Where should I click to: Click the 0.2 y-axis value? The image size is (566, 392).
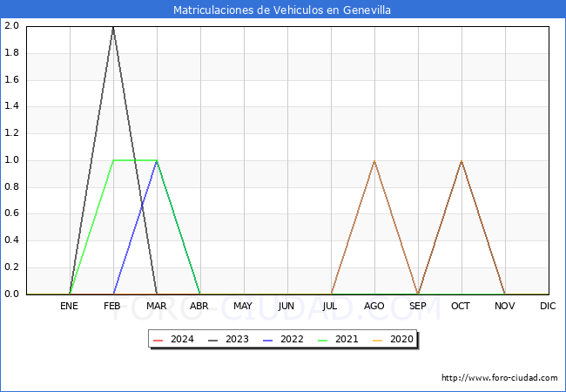(11, 267)
